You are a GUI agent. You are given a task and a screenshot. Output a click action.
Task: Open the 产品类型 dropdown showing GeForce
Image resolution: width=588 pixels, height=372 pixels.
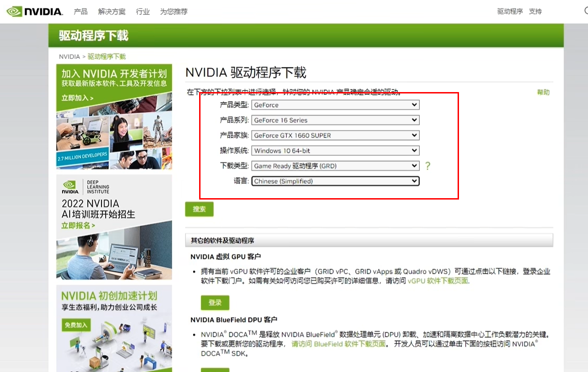pos(335,105)
